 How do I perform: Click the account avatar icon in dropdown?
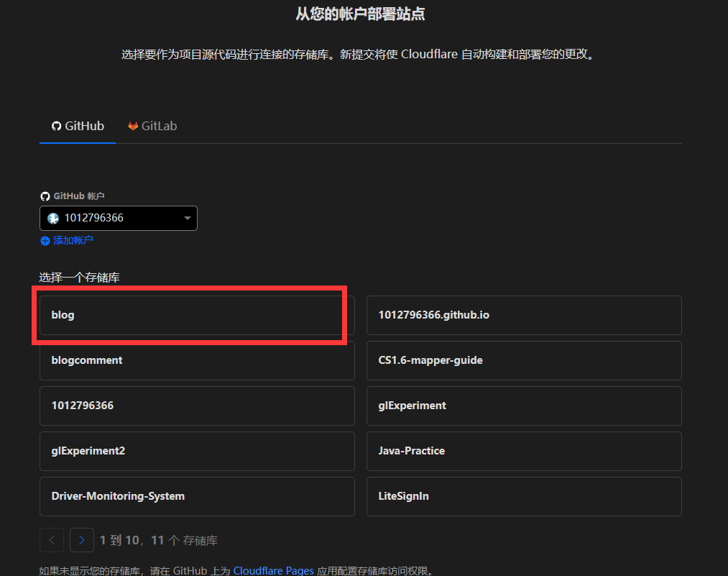(53, 218)
